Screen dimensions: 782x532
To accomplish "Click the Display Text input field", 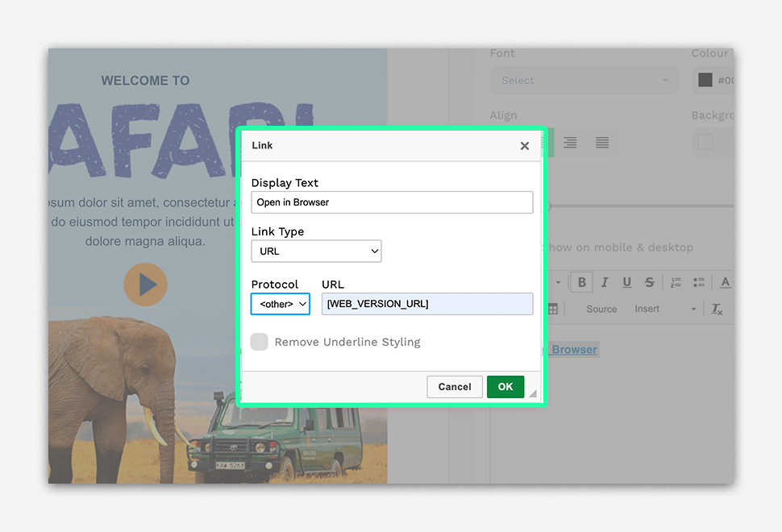I will pos(392,202).
